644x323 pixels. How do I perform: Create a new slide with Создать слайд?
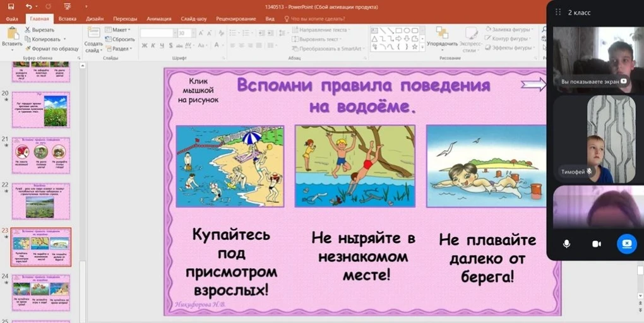pyautogui.click(x=93, y=40)
